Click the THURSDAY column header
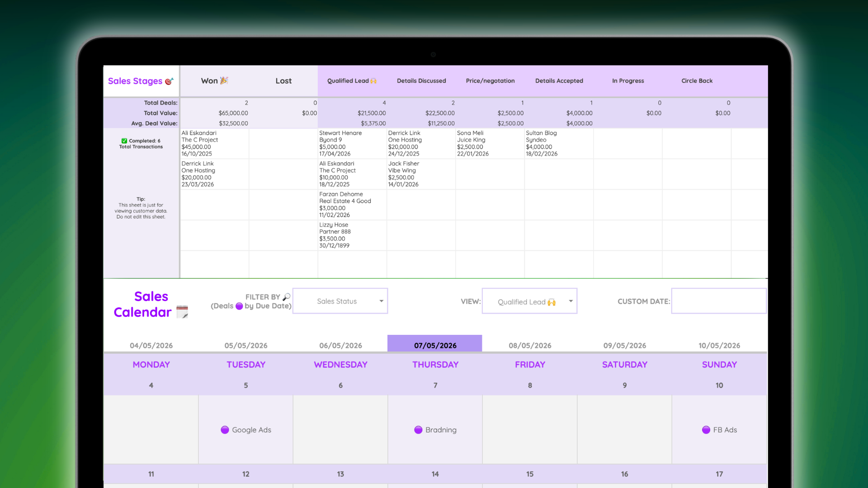This screenshot has height=488, width=868. pyautogui.click(x=435, y=365)
